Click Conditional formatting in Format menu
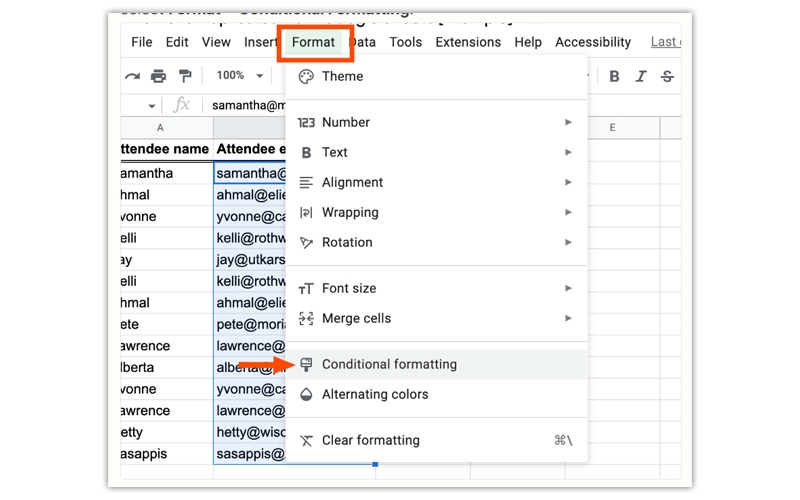800x500 pixels. pos(389,364)
